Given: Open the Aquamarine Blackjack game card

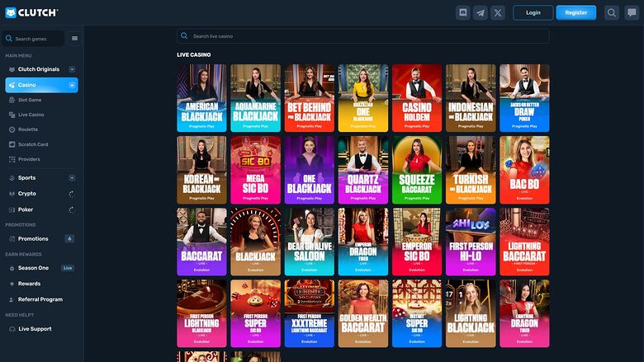Looking at the screenshot, I should [x=255, y=98].
